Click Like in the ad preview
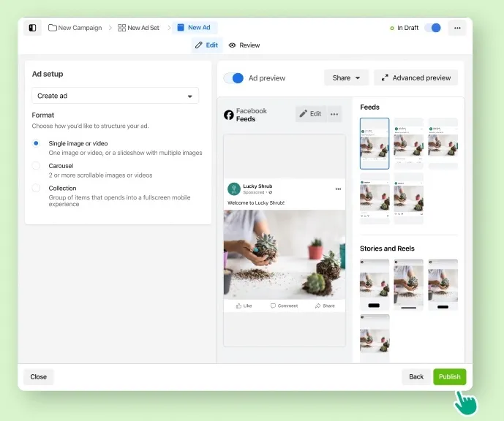This screenshot has height=421, width=504. [244, 306]
